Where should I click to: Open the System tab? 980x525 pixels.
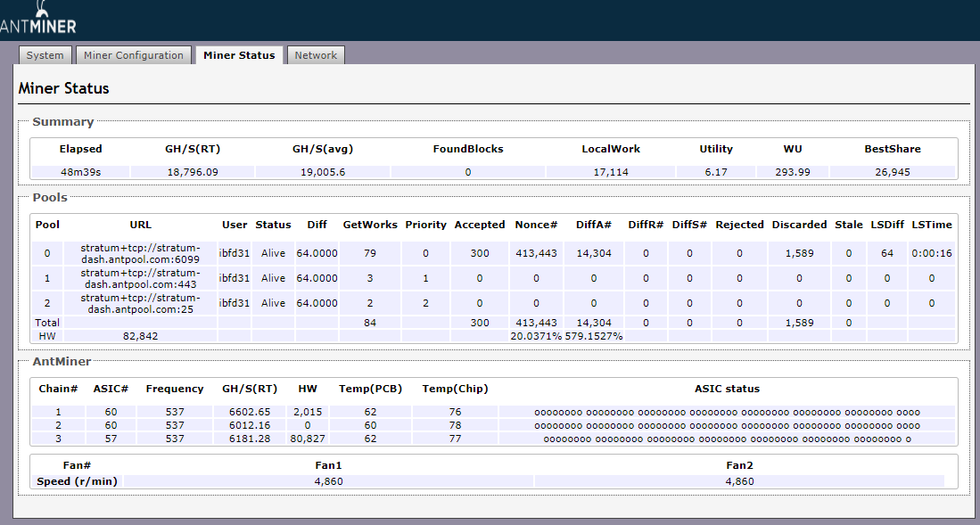45,55
